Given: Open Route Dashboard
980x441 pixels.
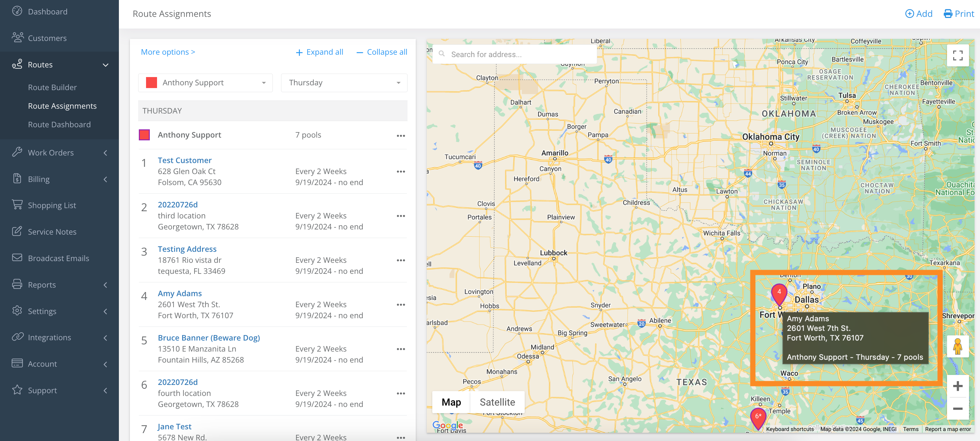Looking at the screenshot, I should point(59,125).
